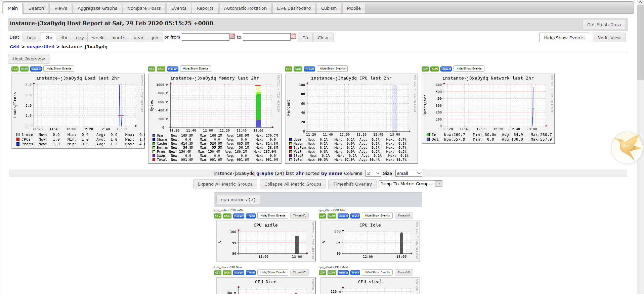Open the graph Size dropdown
This screenshot has width=644, height=294.
tap(409, 173)
